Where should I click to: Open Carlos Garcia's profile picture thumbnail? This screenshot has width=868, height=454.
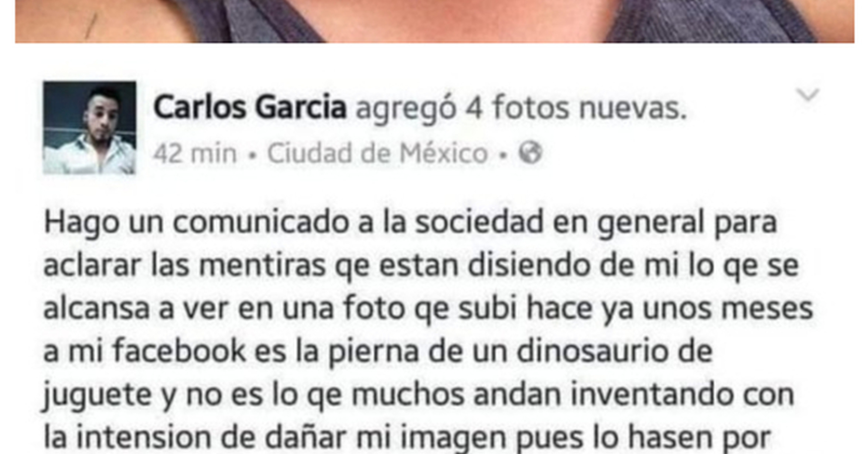tap(89, 127)
